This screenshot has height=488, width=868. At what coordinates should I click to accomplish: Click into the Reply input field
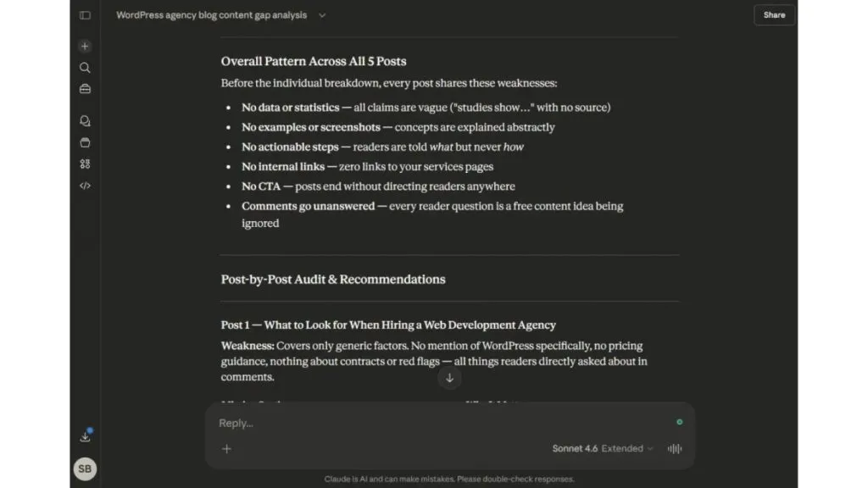point(442,424)
